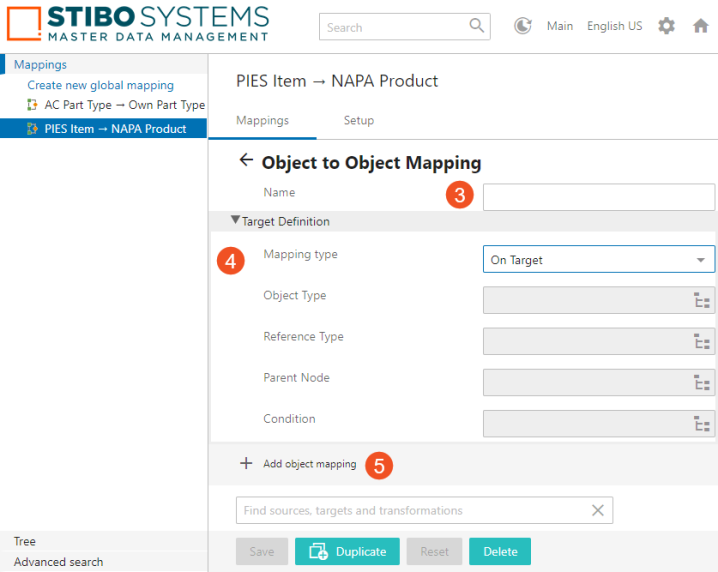Select PIES Item → NAPA Product mapping
The image size is (718, 572).
tap(103, 129)
